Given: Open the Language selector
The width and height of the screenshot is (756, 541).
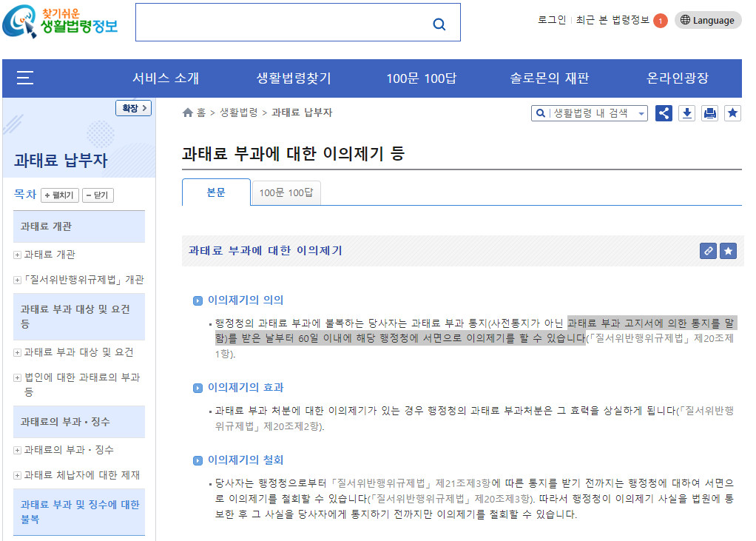Looking at the screenshot, I should coord(708,21).
